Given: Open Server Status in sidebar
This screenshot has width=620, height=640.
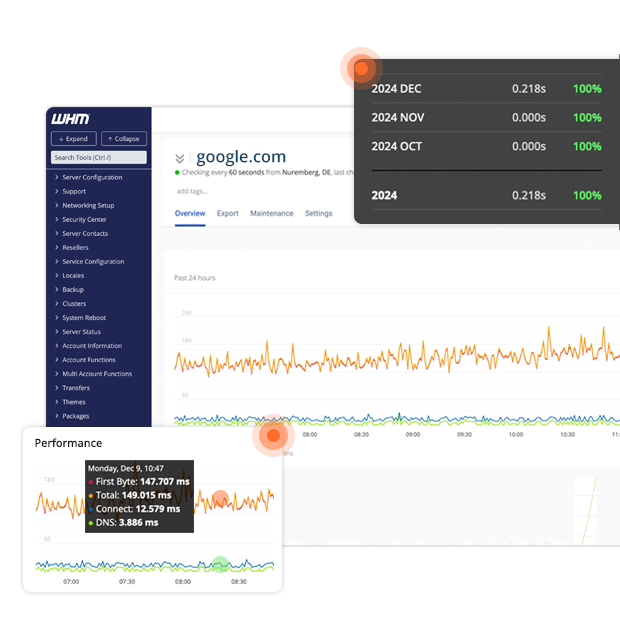Looking at the screenshot, I should (81, 332).
